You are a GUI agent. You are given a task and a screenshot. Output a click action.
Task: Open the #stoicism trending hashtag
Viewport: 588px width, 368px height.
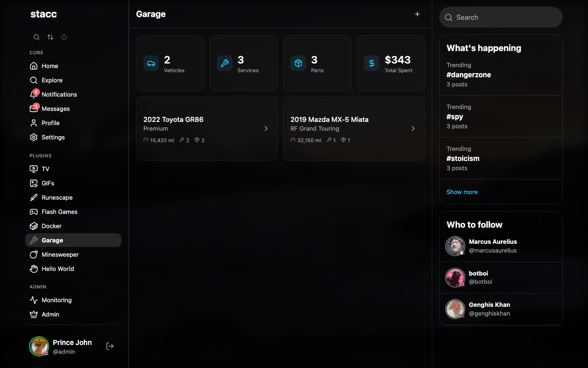click(463, 158)
